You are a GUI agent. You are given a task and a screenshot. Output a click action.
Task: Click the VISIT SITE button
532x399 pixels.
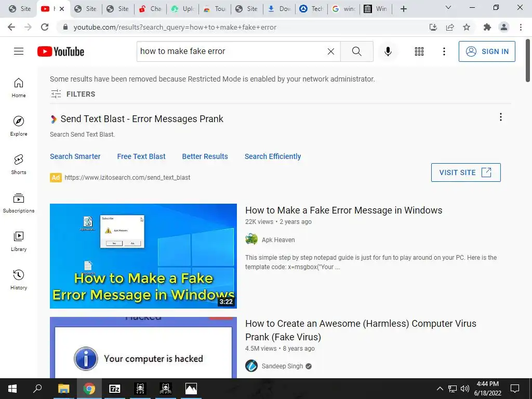point(465,172)
